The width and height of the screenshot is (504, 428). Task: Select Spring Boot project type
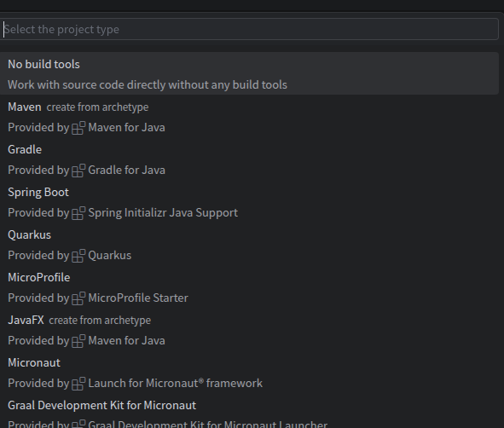click(x=249, y=202)
